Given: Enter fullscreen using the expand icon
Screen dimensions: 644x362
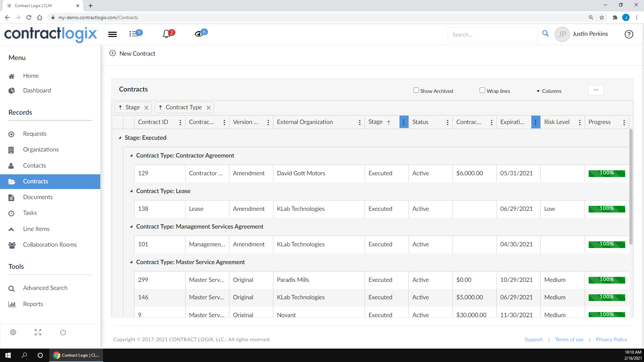Looking at the screenshot, I should point(38,332).
